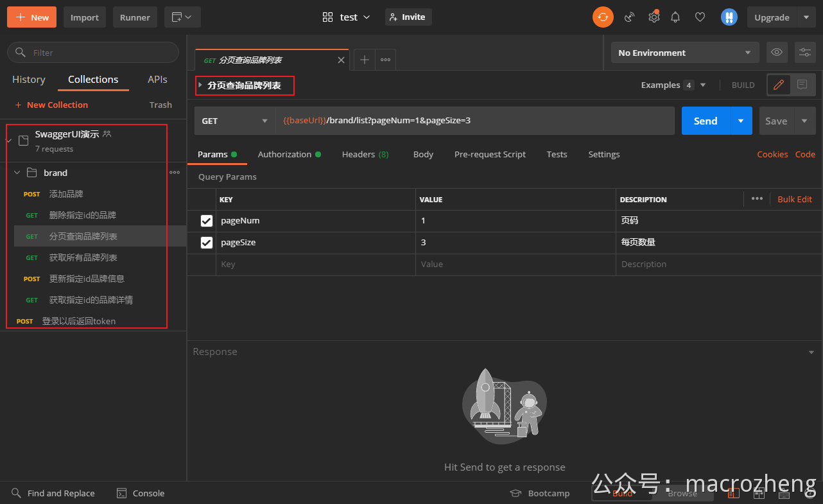This screenshot has width=823, height=504.
Task: Click the Bootcamp graduation cap icon
Action: 515,493
